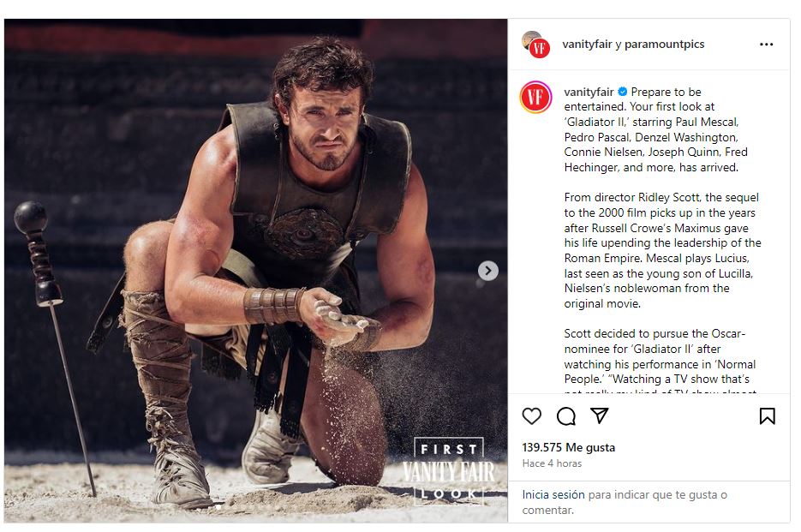Share the post using the paper plane icon

600,416
